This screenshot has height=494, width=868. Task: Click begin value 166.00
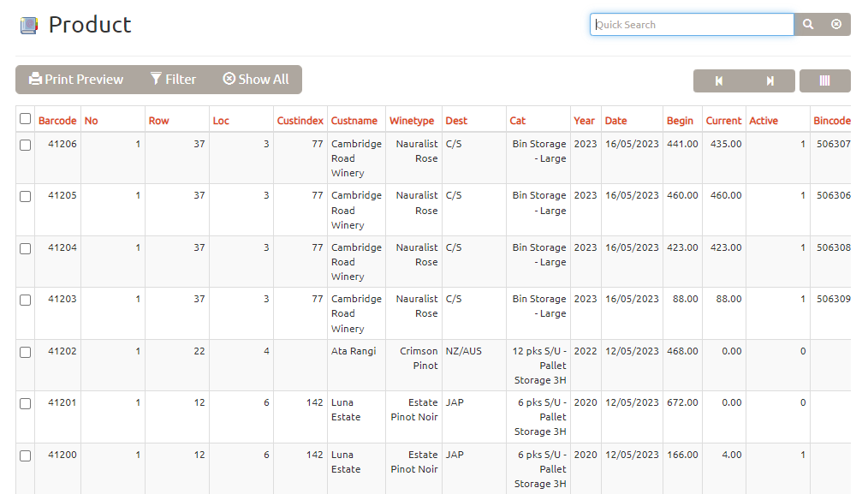[x=682, y=455]
